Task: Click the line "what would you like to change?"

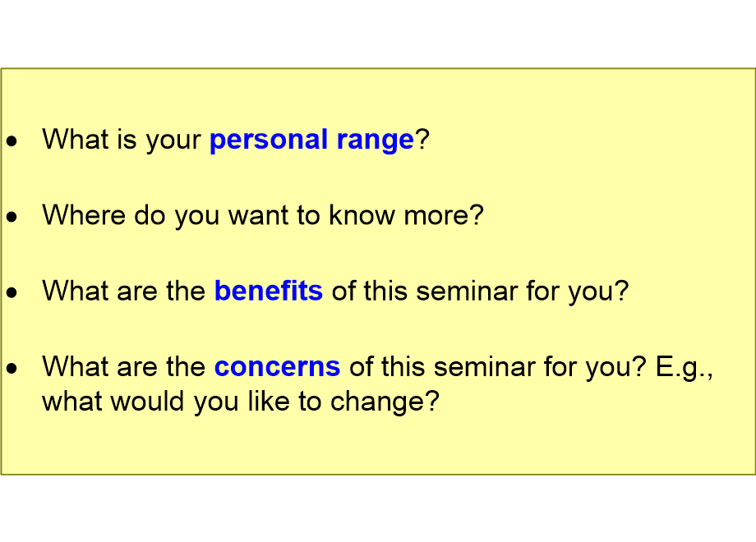Action: point(241,402)
